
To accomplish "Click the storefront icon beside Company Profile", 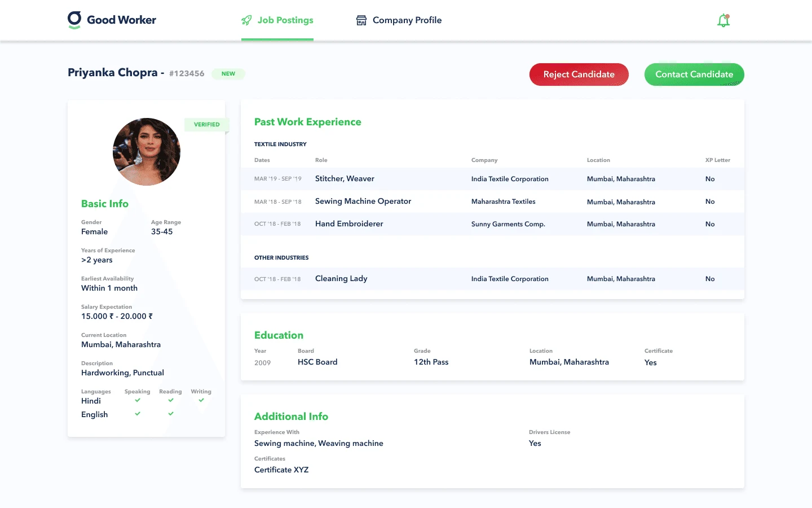I will click(361, 20).
